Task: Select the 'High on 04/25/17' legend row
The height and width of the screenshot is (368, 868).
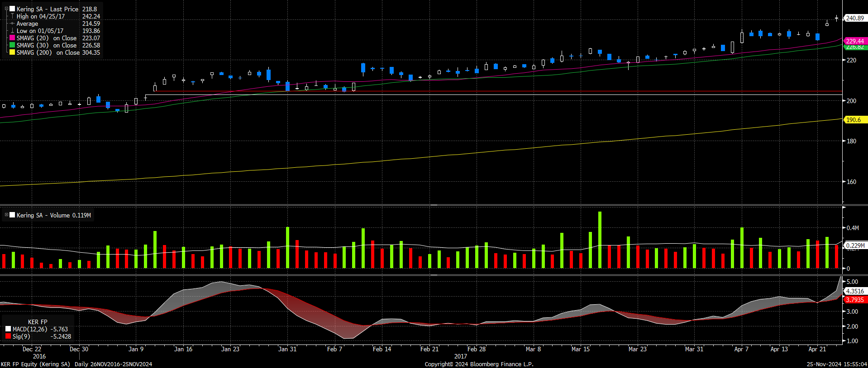Action: point(55,16)
